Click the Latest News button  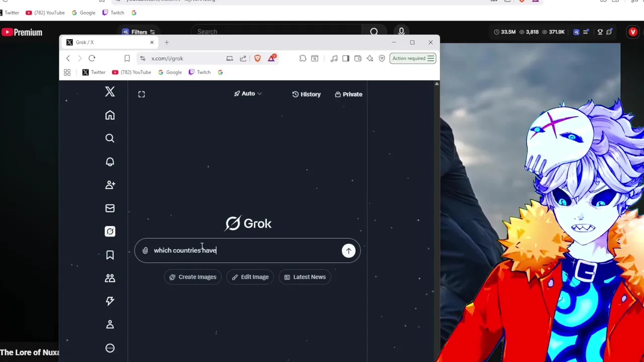(305, 277)
